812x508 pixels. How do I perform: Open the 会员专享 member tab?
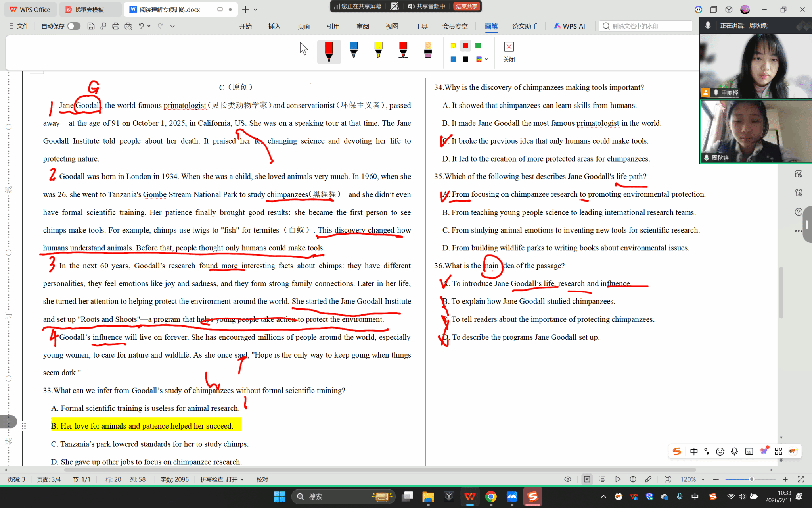pos(455,26)
